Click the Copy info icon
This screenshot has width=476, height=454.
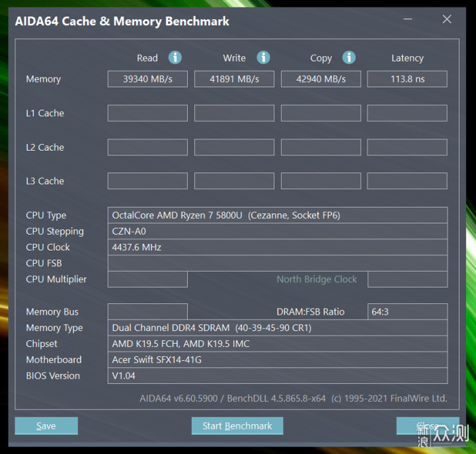pyautogui.click(x=349, y=57)
